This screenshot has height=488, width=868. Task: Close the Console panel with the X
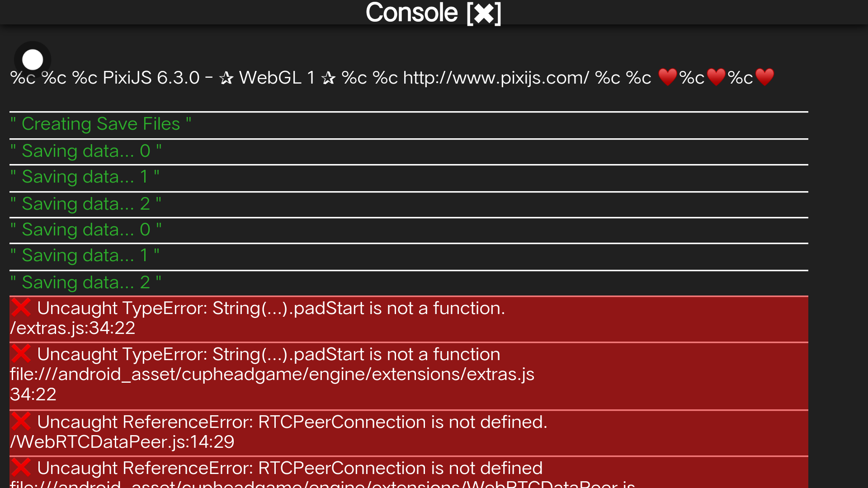(484, 14)
